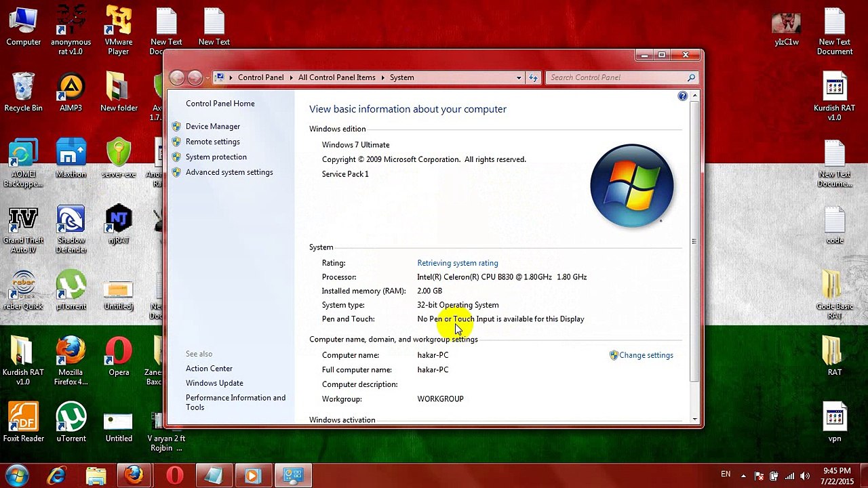Select the server.exe desktop icon

119,159
